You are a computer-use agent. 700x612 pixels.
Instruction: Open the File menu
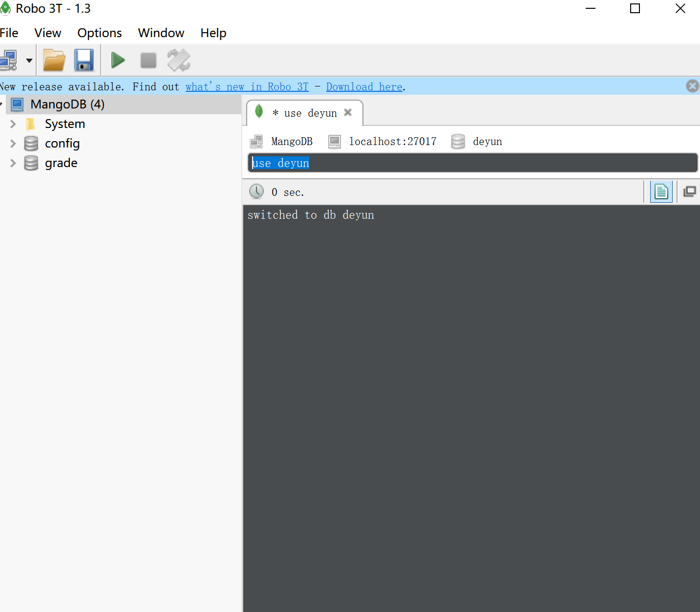tap(9, 33)
